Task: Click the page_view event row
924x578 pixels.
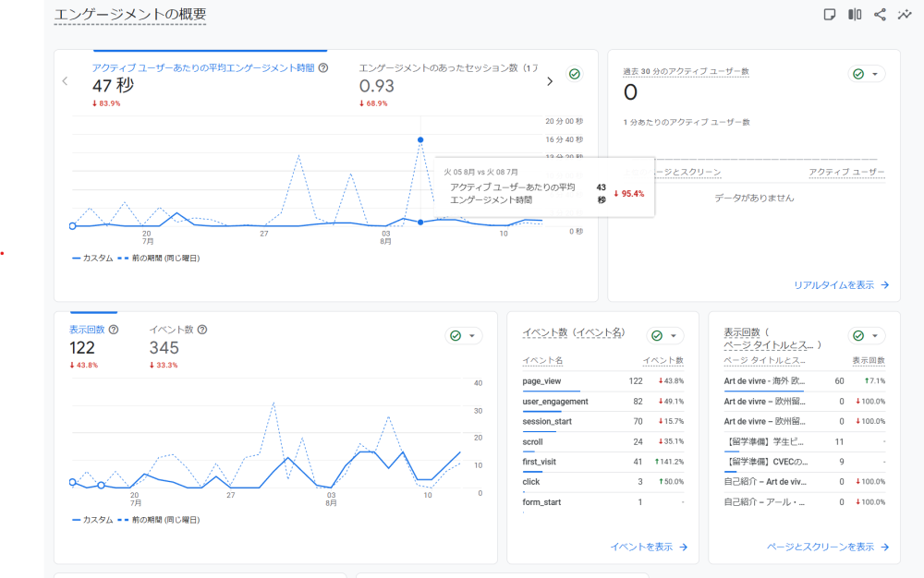Action: 602,381
